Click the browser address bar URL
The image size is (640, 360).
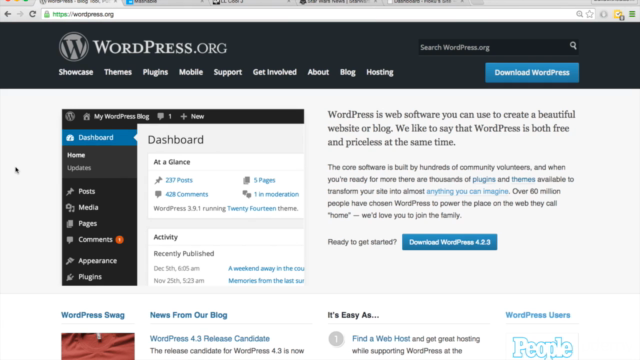coord(83,14)
